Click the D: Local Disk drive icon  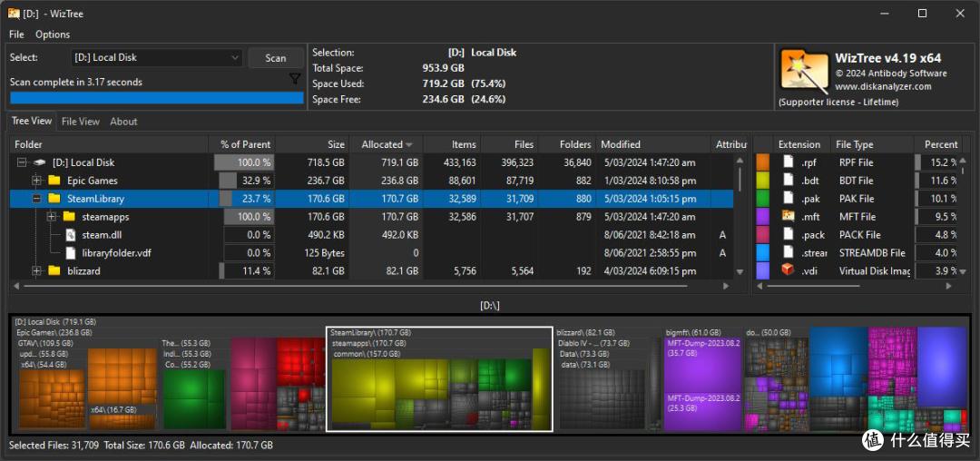coord(39,162)
